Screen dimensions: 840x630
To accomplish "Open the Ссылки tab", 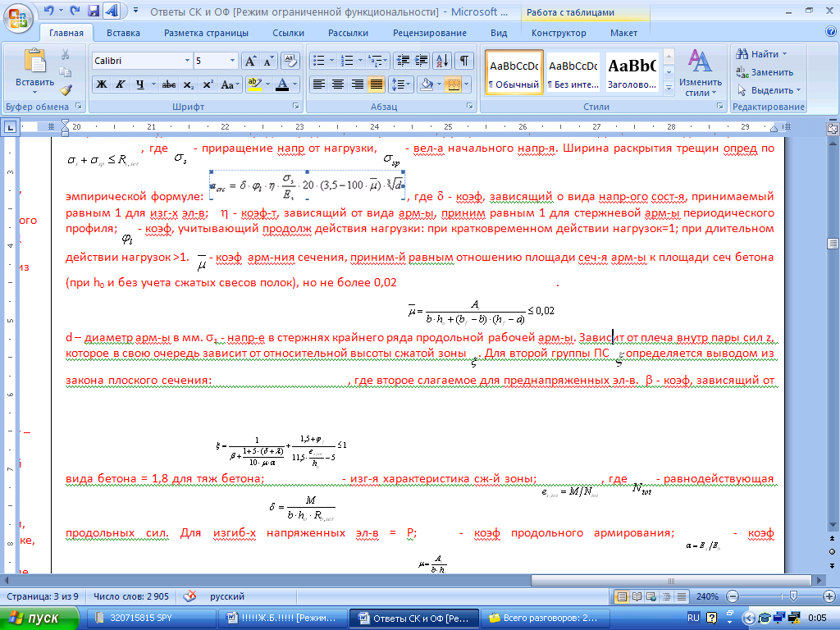I will [288, 33].
